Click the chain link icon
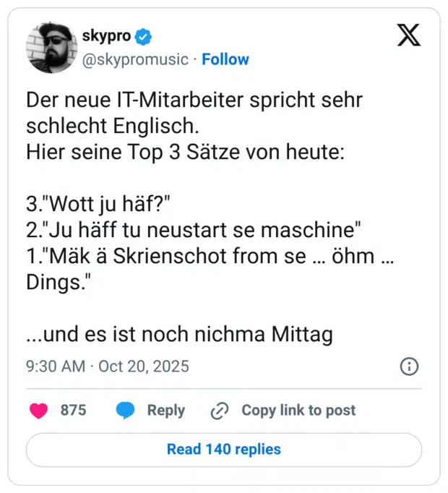This screenshot has height=493, width=448. [x=219, y=411]
